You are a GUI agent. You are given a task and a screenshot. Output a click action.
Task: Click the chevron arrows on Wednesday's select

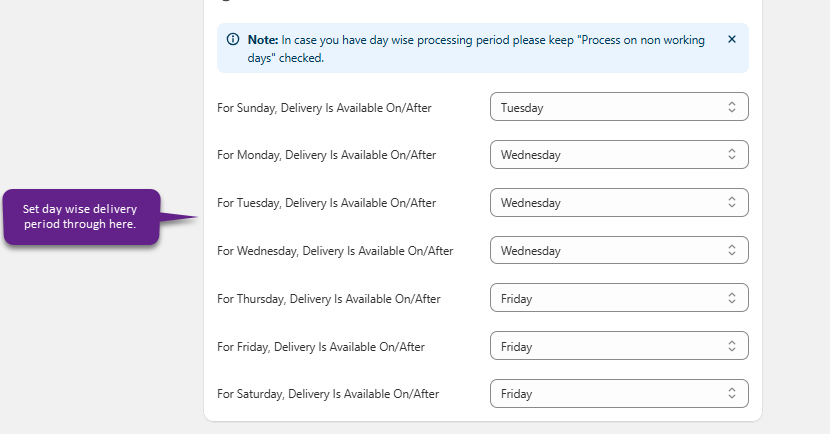732,251
